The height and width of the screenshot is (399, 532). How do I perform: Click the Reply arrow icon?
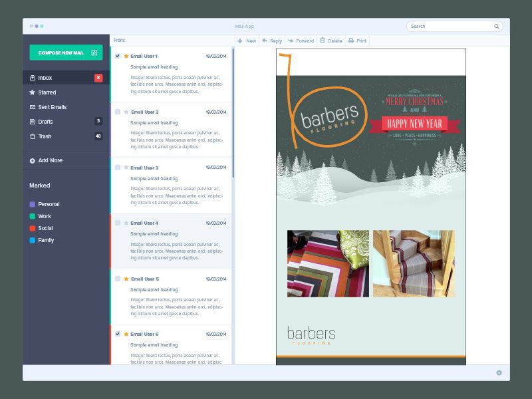coord(265,41)
